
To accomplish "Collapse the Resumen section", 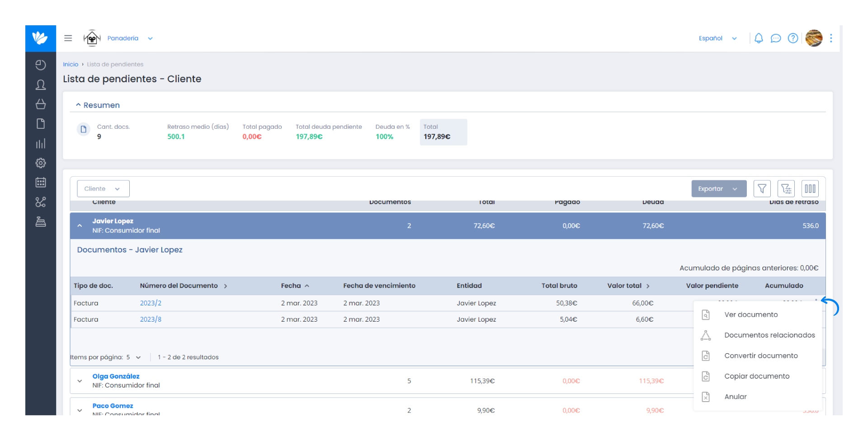I will 98,105.
